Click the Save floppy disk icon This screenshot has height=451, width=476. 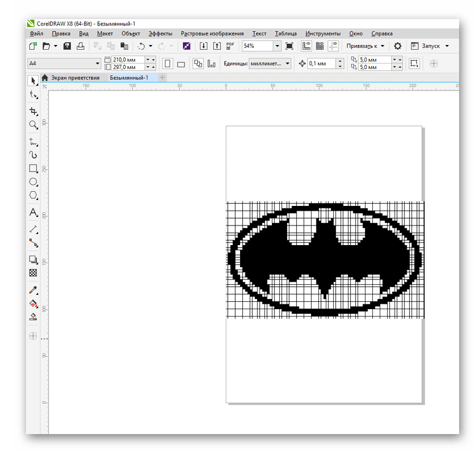tap(67, 46)
